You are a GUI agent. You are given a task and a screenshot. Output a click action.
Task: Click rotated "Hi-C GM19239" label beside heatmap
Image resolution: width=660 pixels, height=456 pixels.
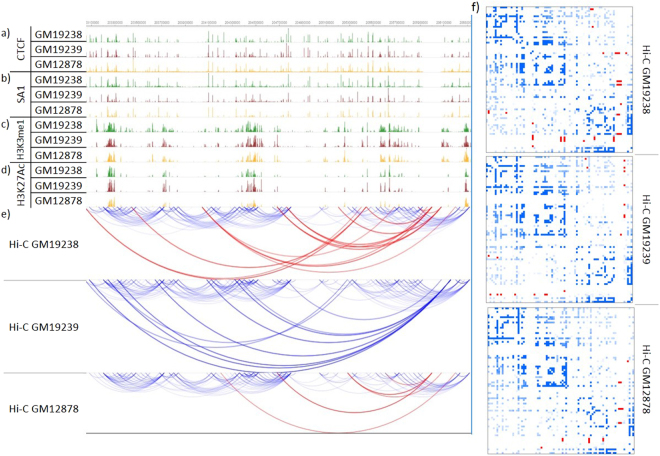click(x=647, y=229)
